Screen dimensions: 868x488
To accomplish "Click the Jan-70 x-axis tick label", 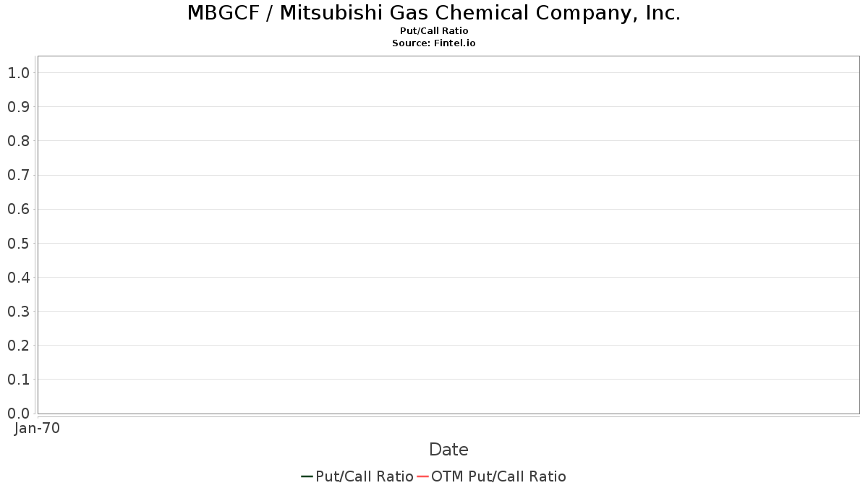I will [37, 428].
